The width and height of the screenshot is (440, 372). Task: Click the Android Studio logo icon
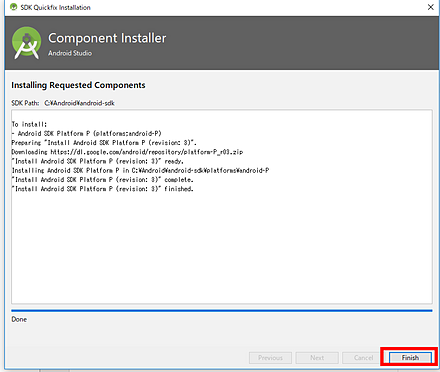click(26, 43)
